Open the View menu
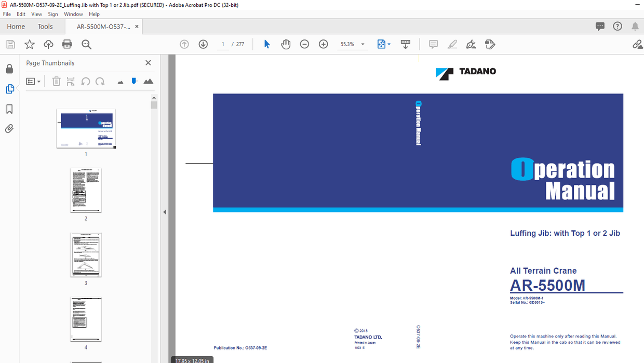Screen dimensions: 644x363 [36, 14]
